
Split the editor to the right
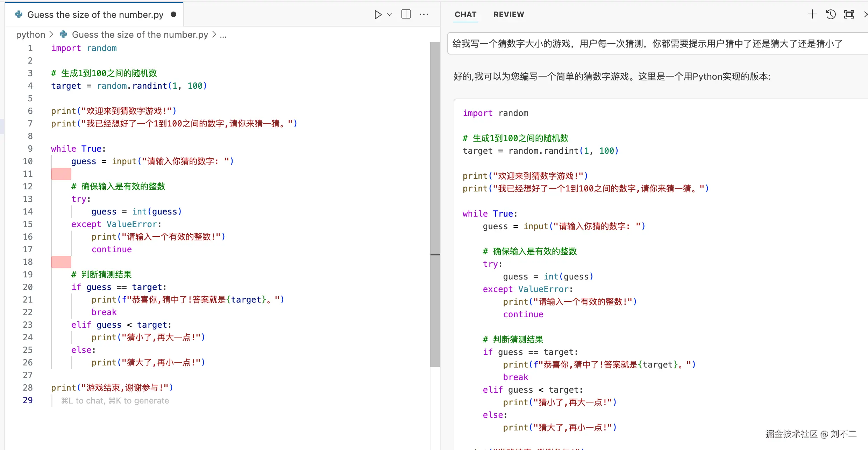coord(406,14)
